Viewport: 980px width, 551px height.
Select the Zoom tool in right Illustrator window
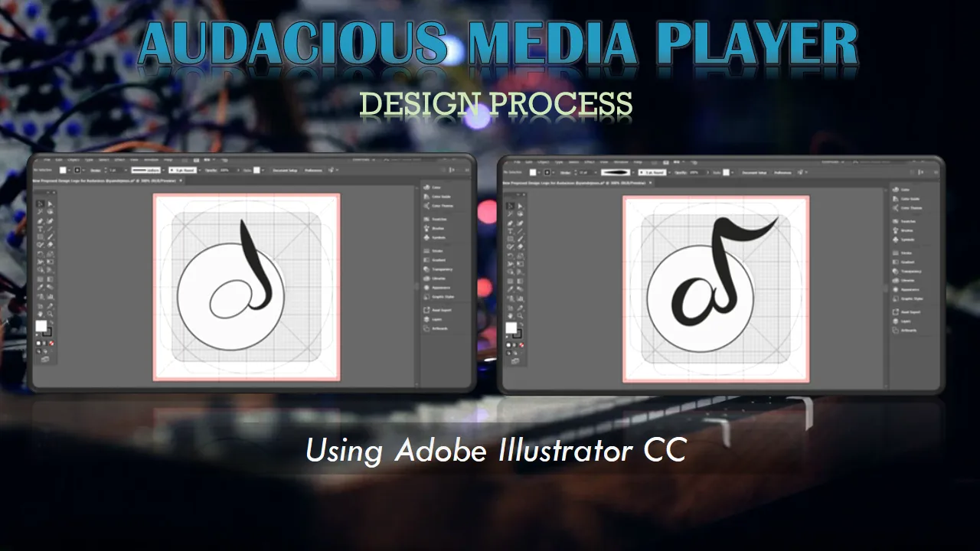(x=521, y=316)
